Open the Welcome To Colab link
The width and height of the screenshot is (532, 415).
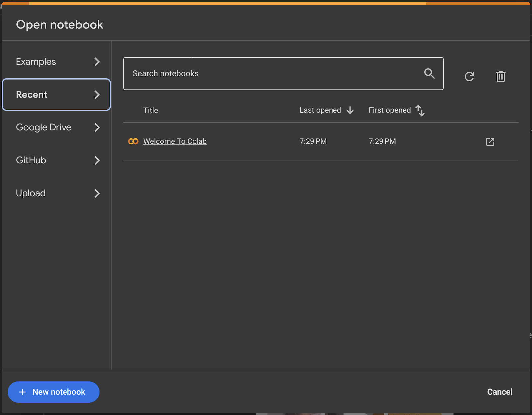tap(175, 141)
